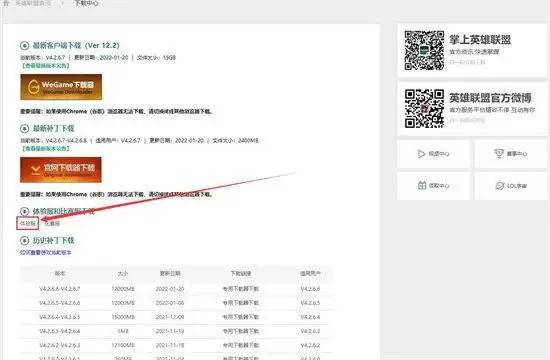Select the 15000MB size cell

tap(123, 317)
